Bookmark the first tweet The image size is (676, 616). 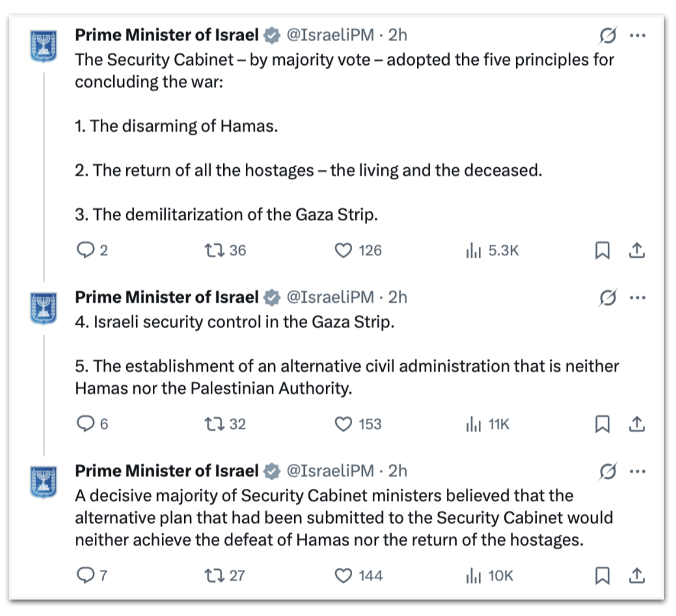(x=601, y=250)
